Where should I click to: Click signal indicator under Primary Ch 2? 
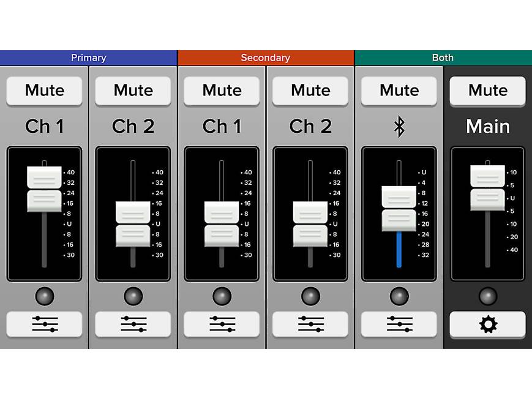tap(133, 296)
